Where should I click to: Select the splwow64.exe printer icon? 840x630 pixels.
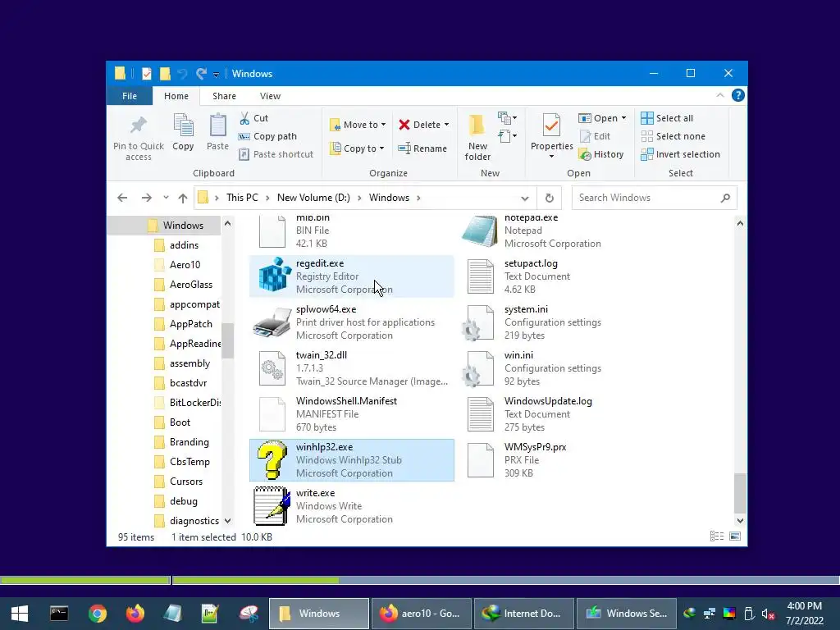(x=272, y=322)
